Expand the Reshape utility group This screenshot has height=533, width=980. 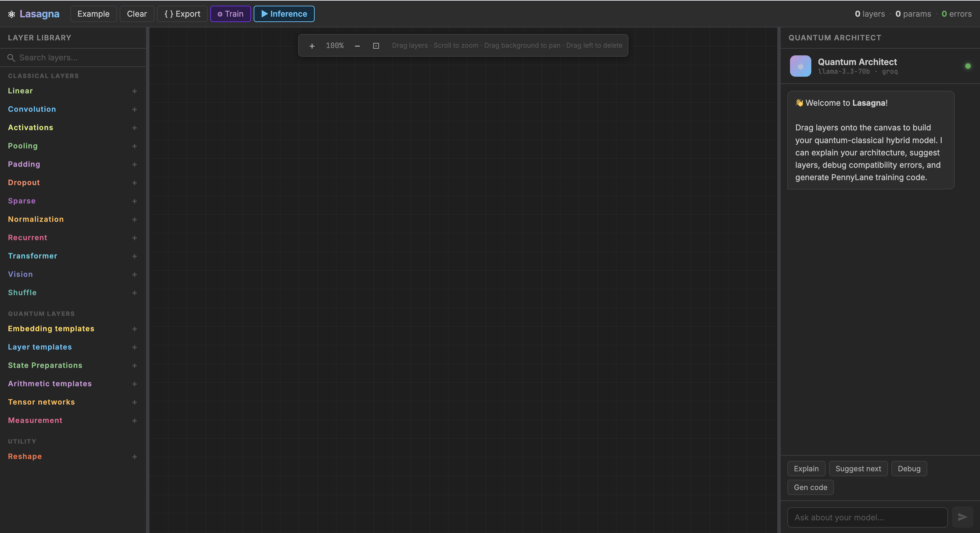click(134, 457)
